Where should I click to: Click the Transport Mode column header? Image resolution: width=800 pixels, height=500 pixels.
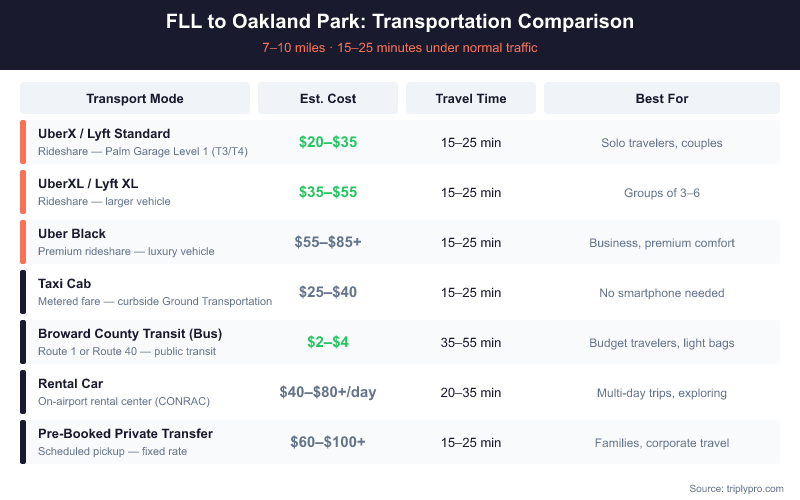tap(135, 99)
